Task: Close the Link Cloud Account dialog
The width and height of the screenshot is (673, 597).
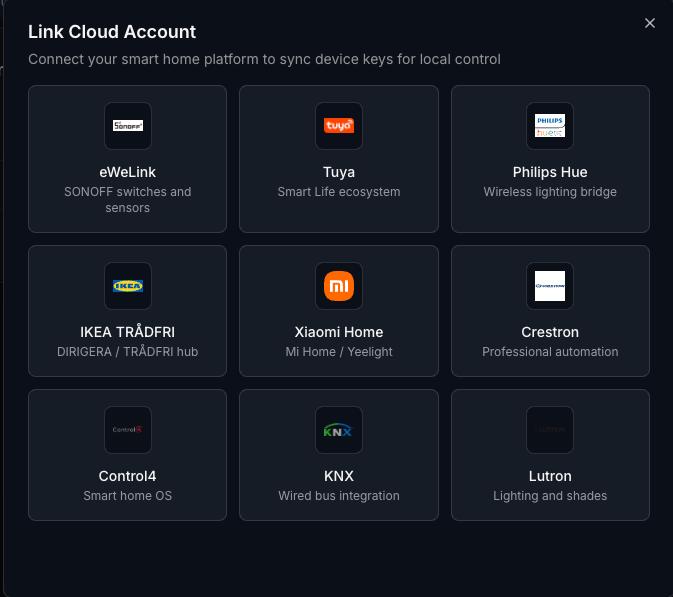Action: [x=649, y=23]
